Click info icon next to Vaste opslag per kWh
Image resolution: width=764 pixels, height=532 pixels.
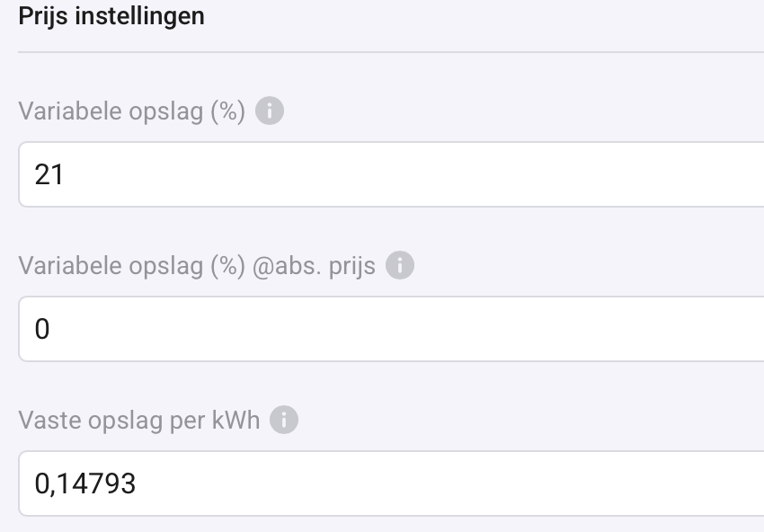[284, 420]
